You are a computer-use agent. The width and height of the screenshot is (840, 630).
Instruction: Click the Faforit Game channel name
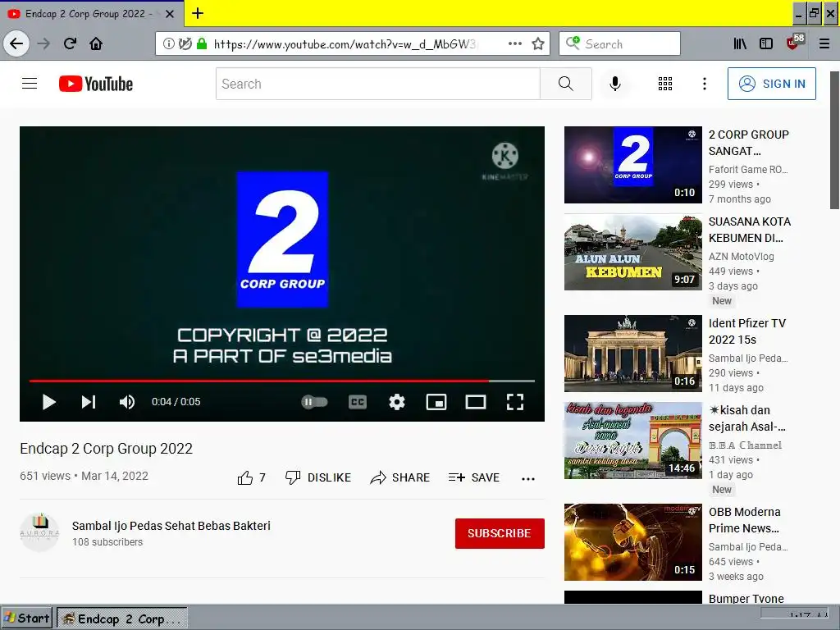(748, 169)
